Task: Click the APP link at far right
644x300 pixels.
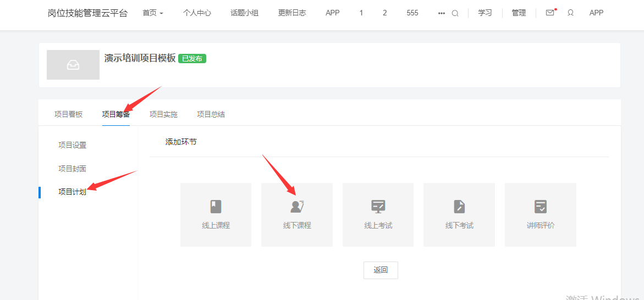Action: click(x=596, y=13)
